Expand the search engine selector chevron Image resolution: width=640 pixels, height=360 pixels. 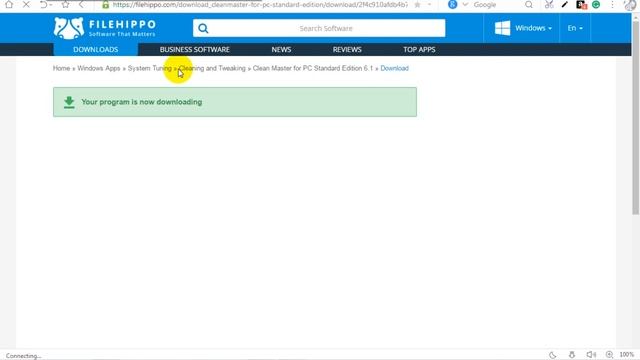pos(465,5)
